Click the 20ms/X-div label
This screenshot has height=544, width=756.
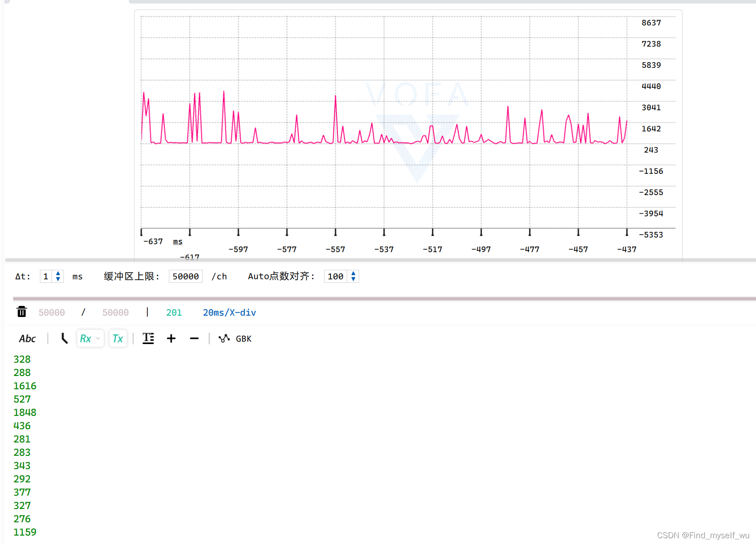(229, 313)
